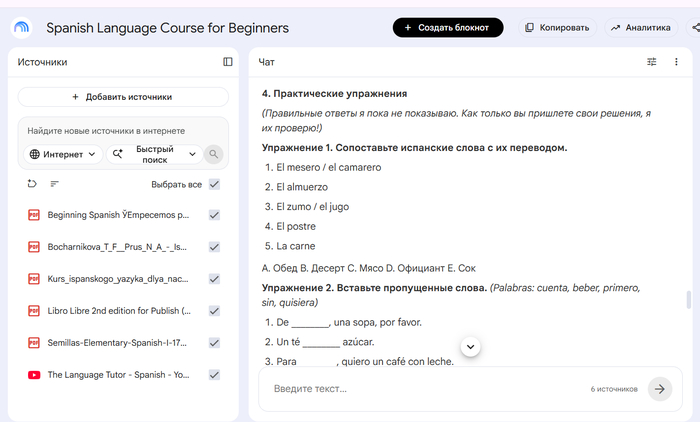Click the list item El postre
This screenshot has height=422, width=700.
pos(296,226)
